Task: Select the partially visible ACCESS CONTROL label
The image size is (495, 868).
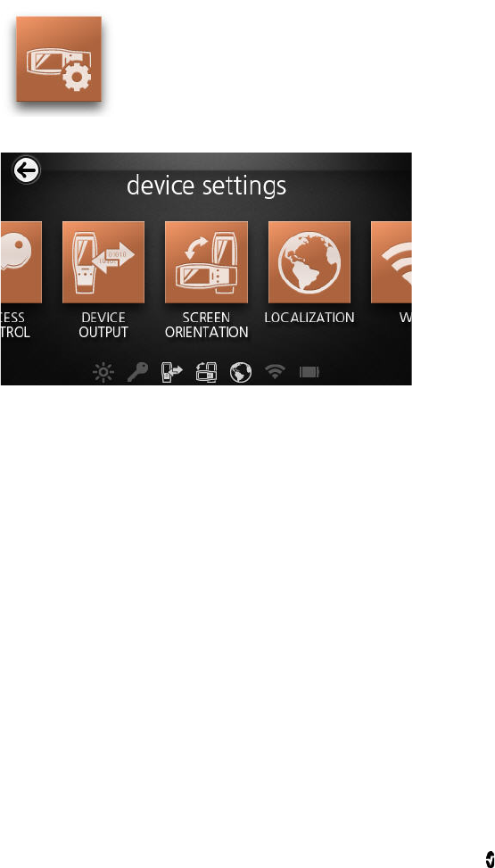Action: pos(15,325)
